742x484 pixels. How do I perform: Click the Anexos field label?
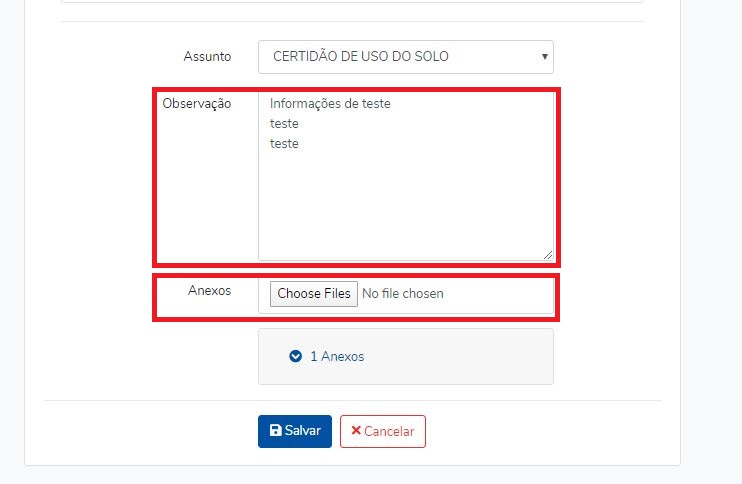tap(209, 290)
